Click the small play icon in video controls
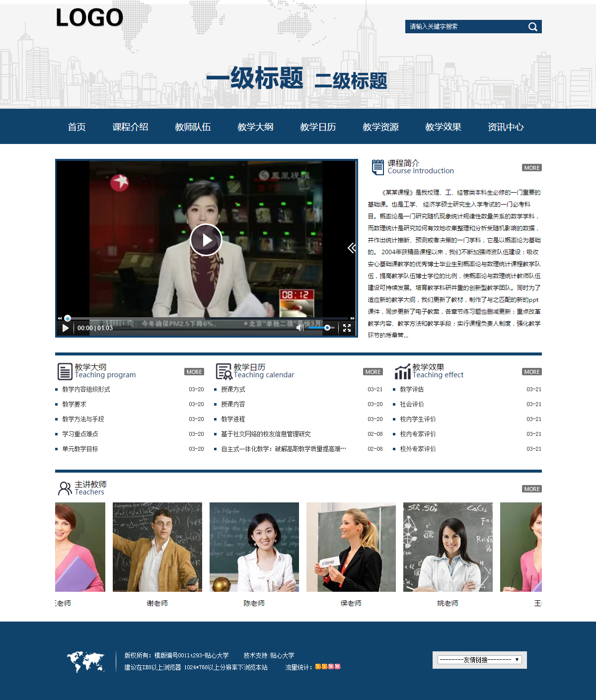Screen dimensions: 596x700 [x=66, y=328]
